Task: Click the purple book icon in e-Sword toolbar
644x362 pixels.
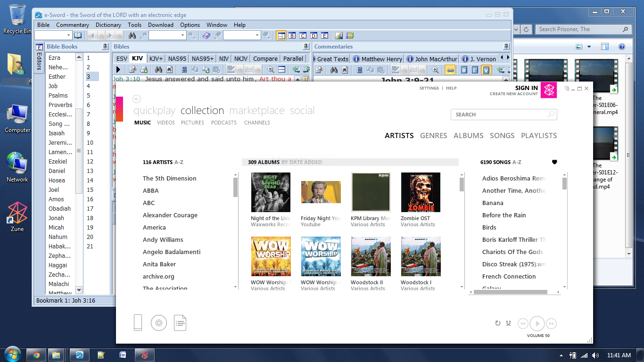Action: coord(206,35)
